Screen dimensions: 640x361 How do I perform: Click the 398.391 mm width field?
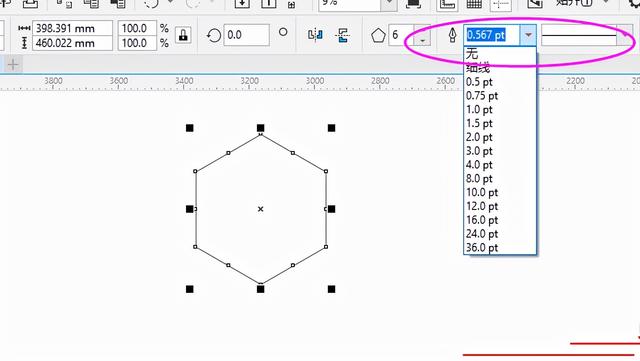[x=72, y=28]
